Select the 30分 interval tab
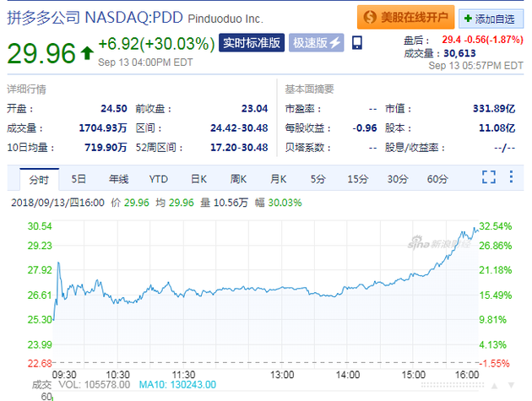The image size is (532, 401). click(398, 179)
